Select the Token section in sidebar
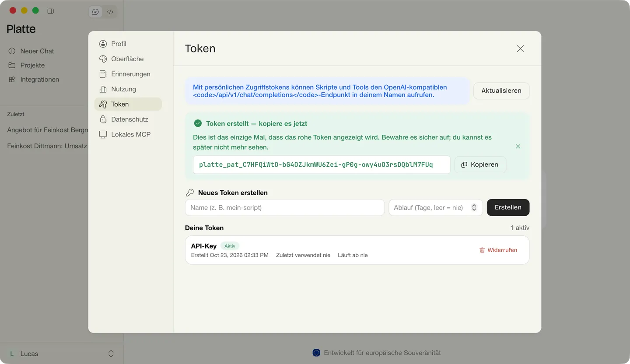 click(x=128, y=104)
